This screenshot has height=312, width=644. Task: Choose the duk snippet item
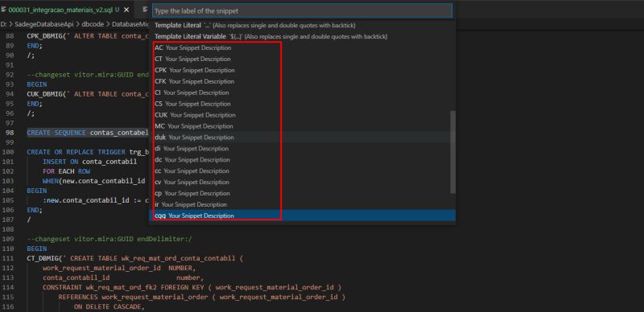pos(303,138)
